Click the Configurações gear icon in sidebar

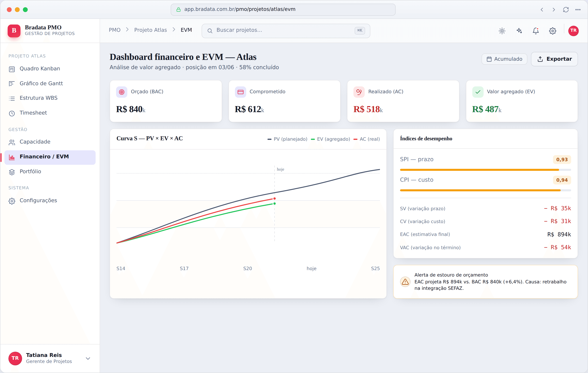point(12,201)
